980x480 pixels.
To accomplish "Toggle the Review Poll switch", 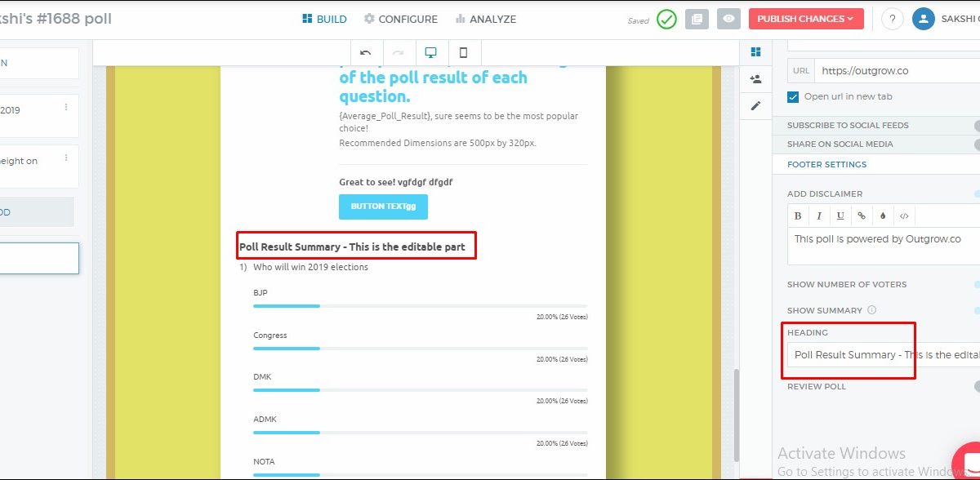I will pyautogui.click(x=977, y=387).
